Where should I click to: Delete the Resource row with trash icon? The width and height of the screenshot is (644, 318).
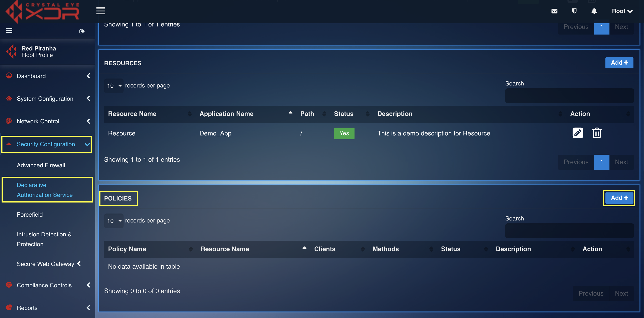597,133
